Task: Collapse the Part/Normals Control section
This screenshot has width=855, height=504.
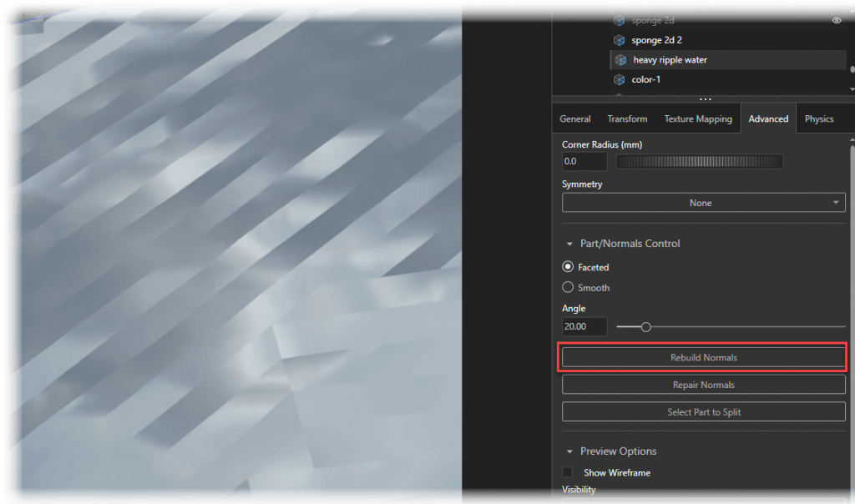Action: 569,244
